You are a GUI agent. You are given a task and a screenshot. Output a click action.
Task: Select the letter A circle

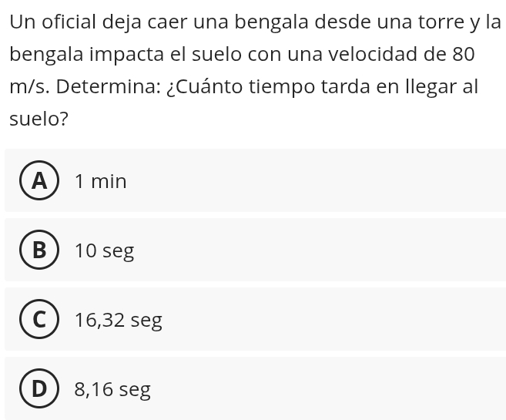39,181
